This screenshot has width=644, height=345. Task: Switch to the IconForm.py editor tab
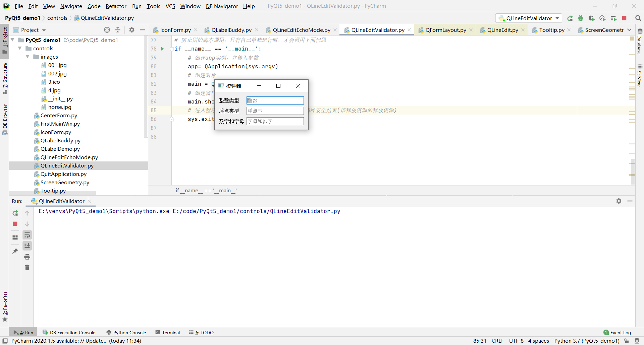(175, 30)
